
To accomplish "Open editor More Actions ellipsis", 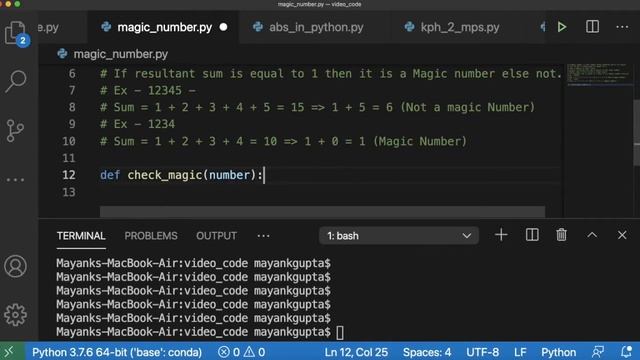I will point(622,27).
